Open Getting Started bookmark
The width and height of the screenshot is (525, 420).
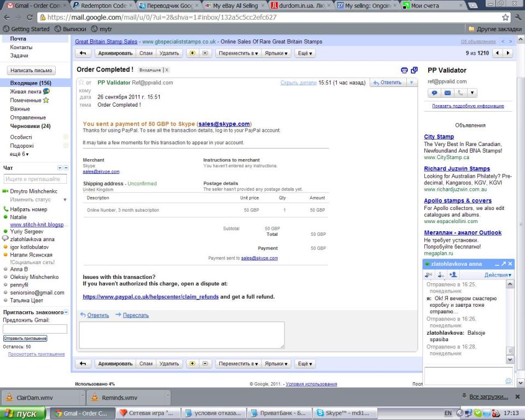pos(26,29)
